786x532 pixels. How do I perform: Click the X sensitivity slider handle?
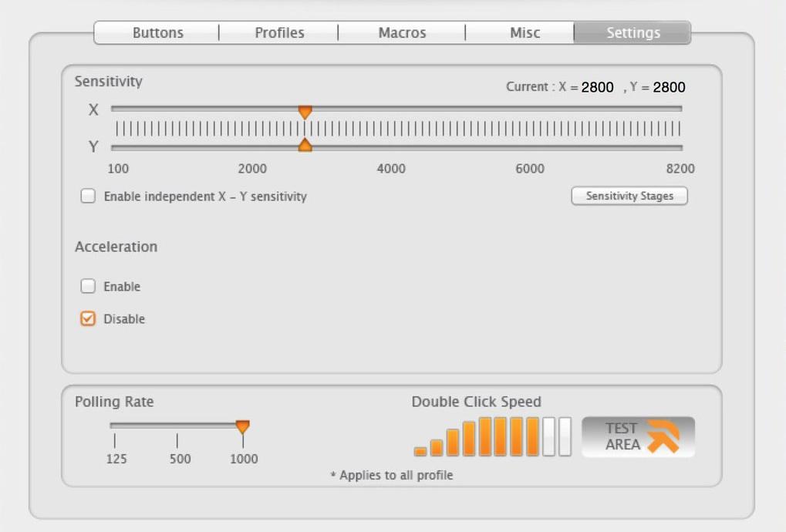tap(305, 112)
